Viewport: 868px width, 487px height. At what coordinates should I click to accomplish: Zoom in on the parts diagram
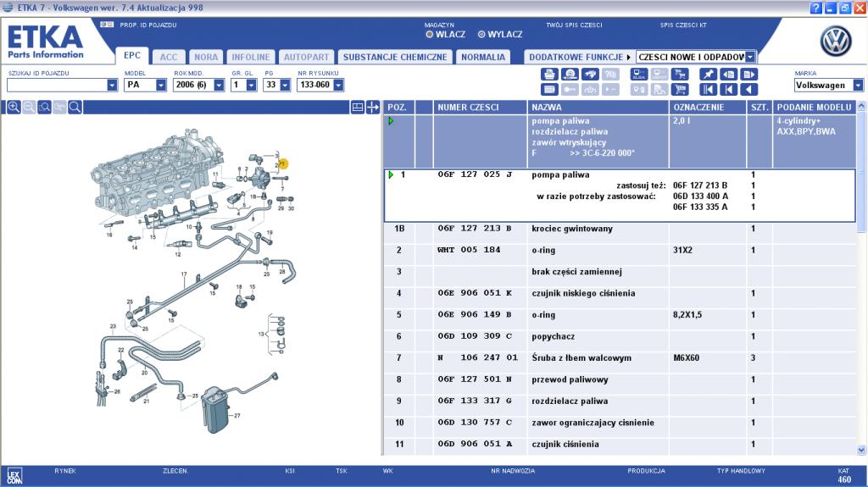click(x=14, y=108)
